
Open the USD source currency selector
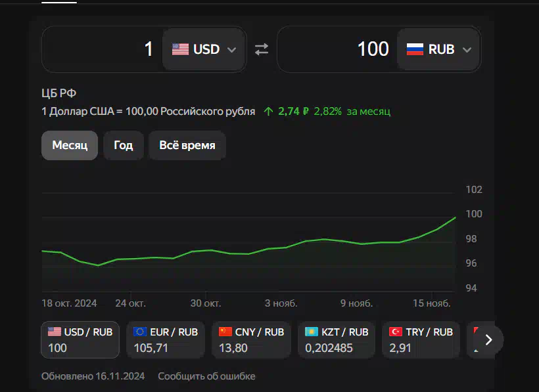(x=204, y=49)
